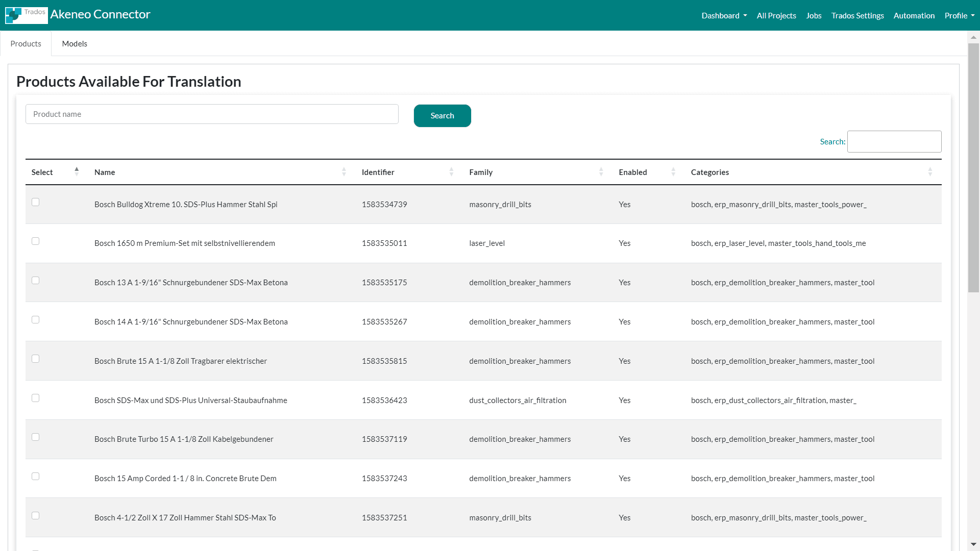980x551 pixels.
Task: Click identifier 1583535815
Action: tap(384, 361)
